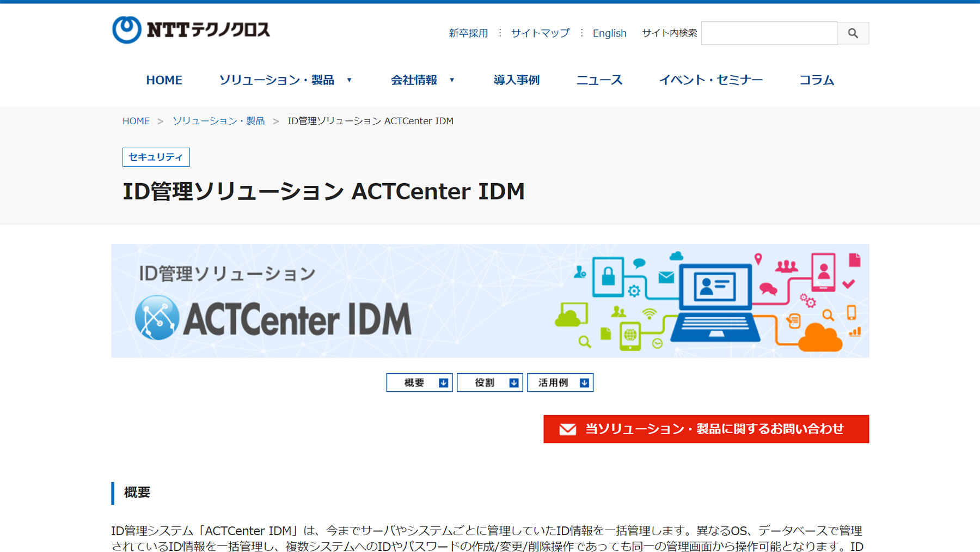Jump to 役割 section button
The height and width of the screenshot is (552, 980).
click(489, 383)
